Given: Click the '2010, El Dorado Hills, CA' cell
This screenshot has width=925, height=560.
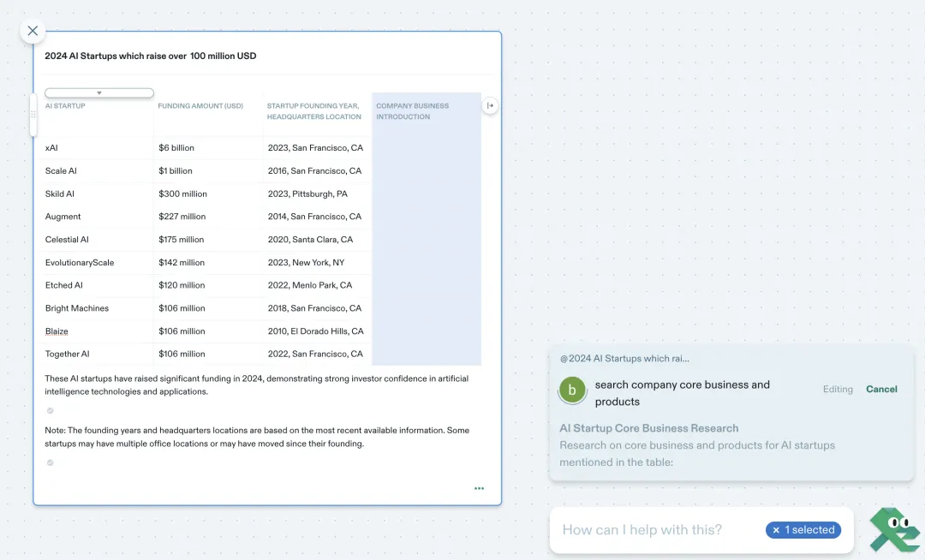Looking at the screenshot, I should (318, 331).
